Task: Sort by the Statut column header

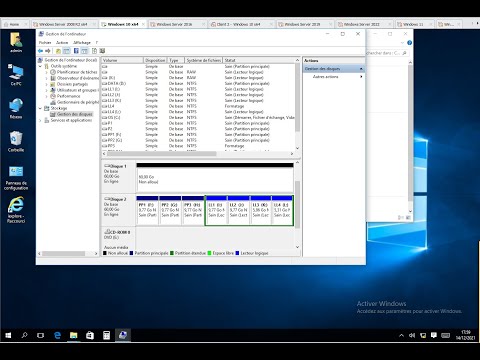Action: click(259, 60)
